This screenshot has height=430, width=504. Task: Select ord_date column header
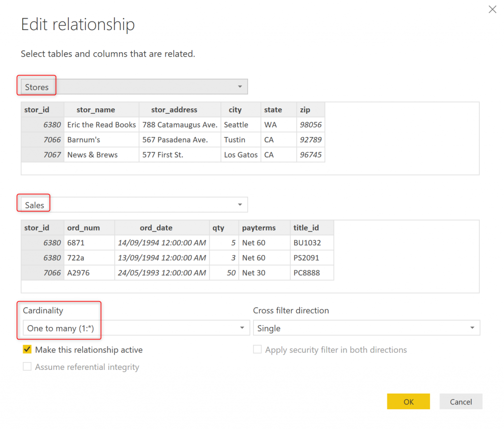[x=156, y=228]
